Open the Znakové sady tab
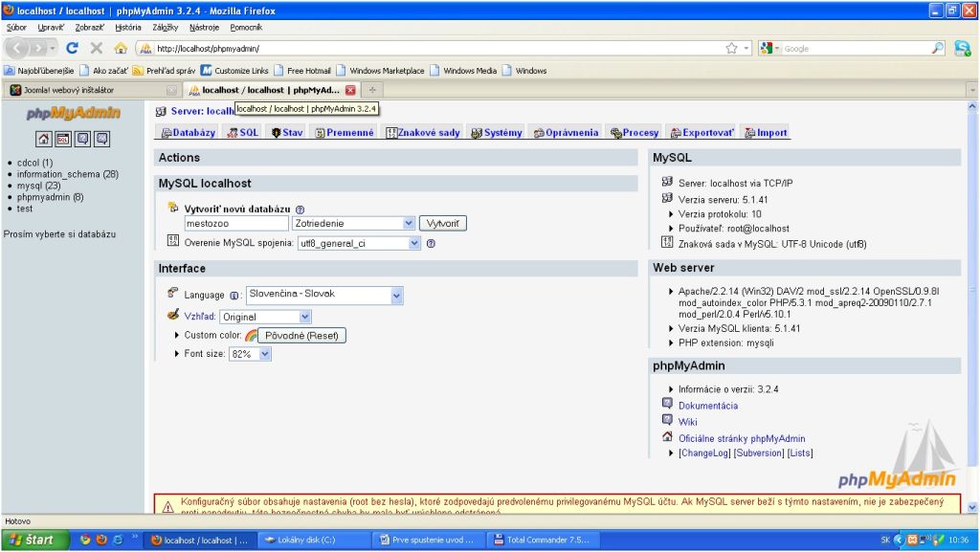Viewport: 980px width, 552px height. [x=423, y=132]
